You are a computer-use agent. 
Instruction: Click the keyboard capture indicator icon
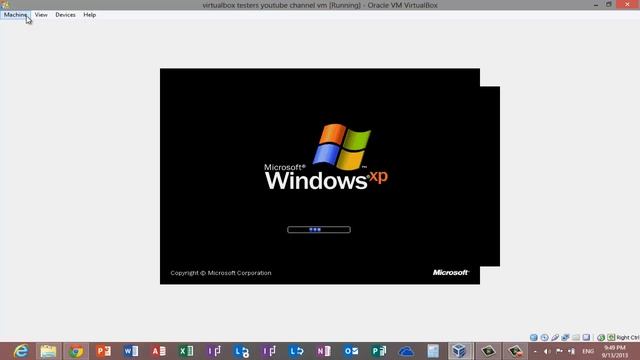click(x=611, y=338)
